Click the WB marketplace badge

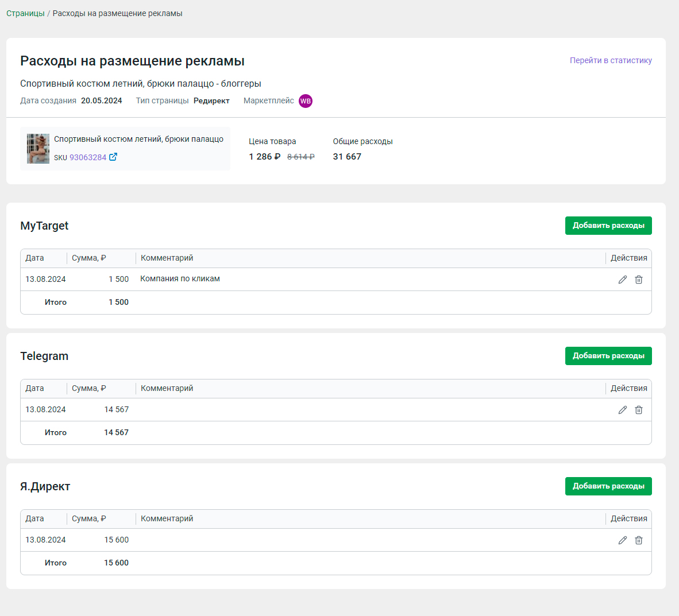click(x=306, y=101)
